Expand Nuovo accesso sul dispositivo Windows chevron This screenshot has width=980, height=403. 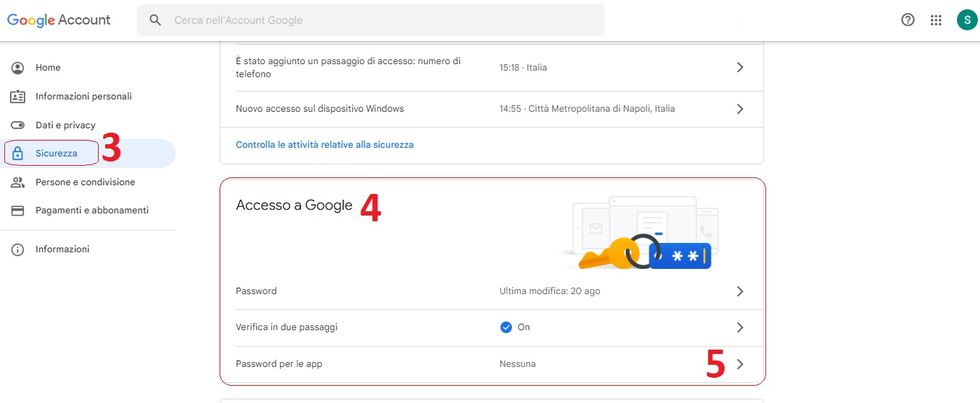740,109
